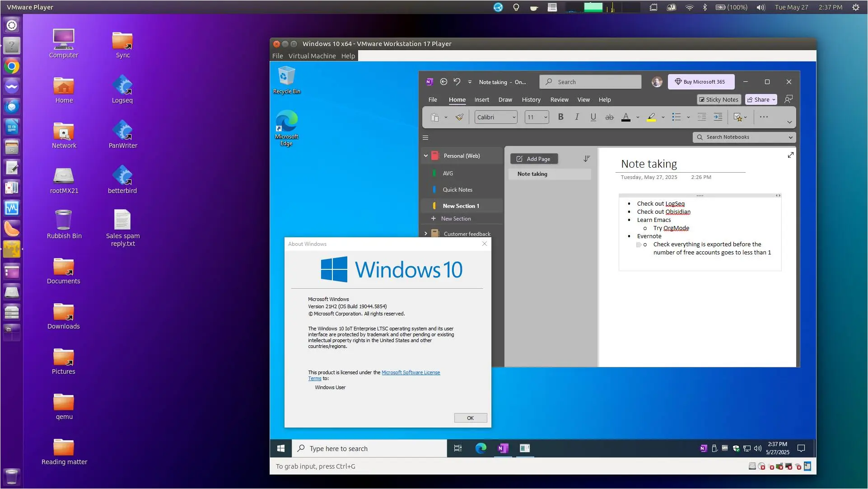Toggle Strikethrough formatting
Viewport: 868px width, 489px height.
[609, 117]
